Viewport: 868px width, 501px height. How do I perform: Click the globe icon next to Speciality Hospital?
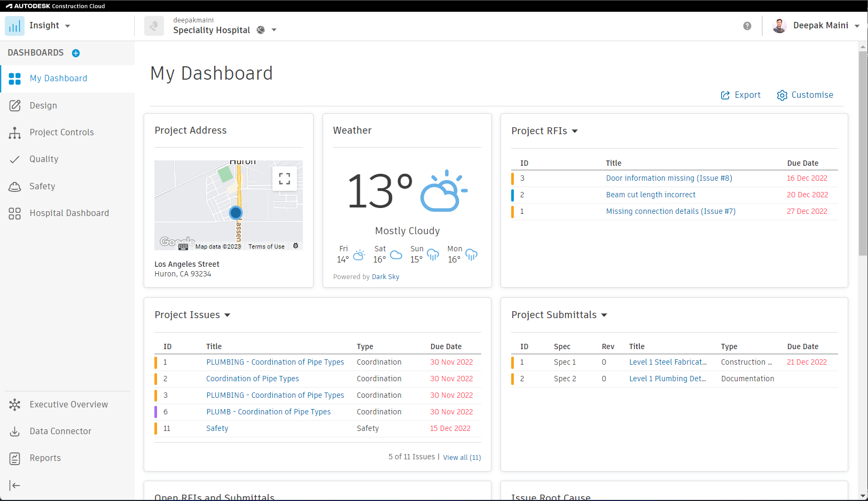click(261, 30)
